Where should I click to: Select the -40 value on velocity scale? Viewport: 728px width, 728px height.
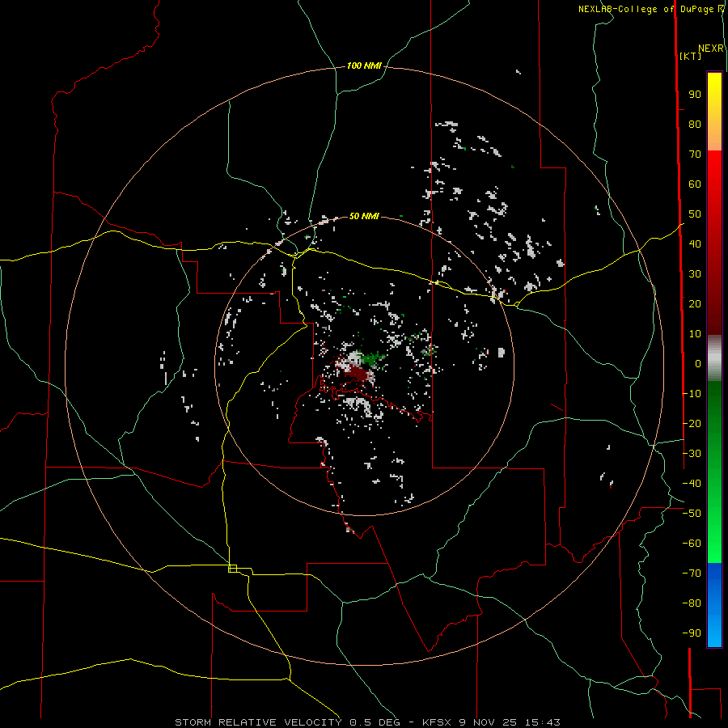[692, 484]
